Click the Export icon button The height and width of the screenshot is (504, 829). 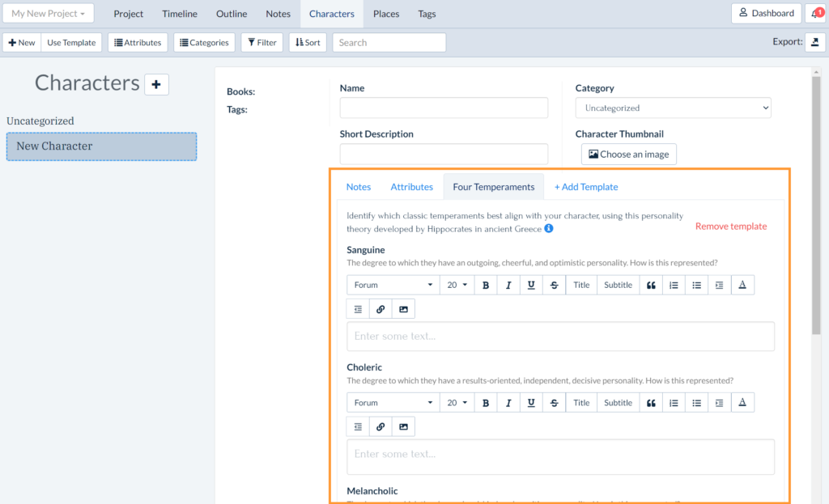click(x=815, y=43)
